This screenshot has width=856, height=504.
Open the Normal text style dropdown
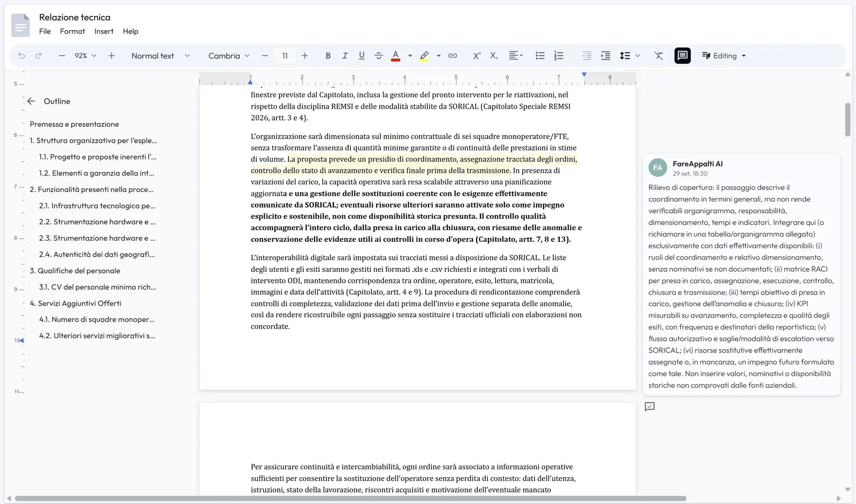click(x=160, y=56)
